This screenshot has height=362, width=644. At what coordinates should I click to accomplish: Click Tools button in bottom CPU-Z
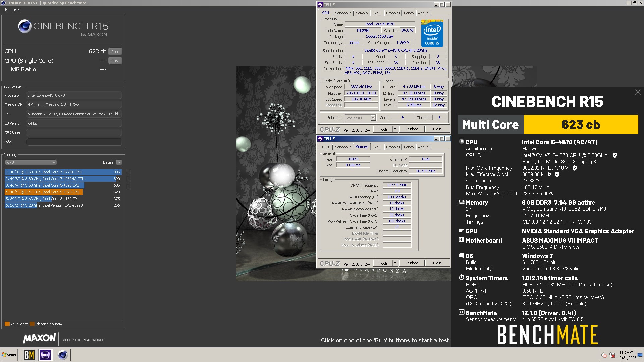[383, 263]
